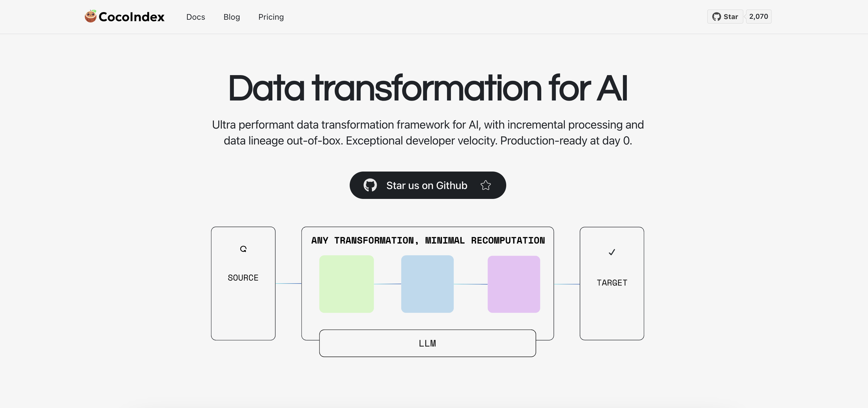Click the SOURCE label in diagram
Screen dimensions: 868x408
243,278
